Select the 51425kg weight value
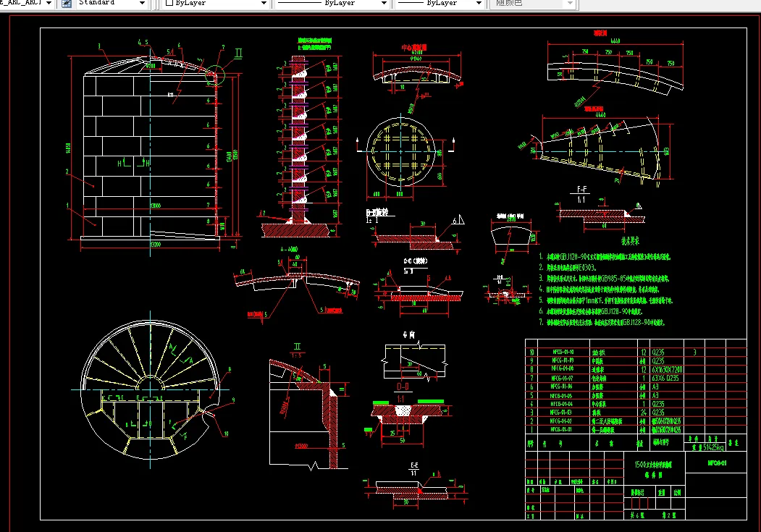Viewport: 761px width, 532px height. click(x=713, y=447)
